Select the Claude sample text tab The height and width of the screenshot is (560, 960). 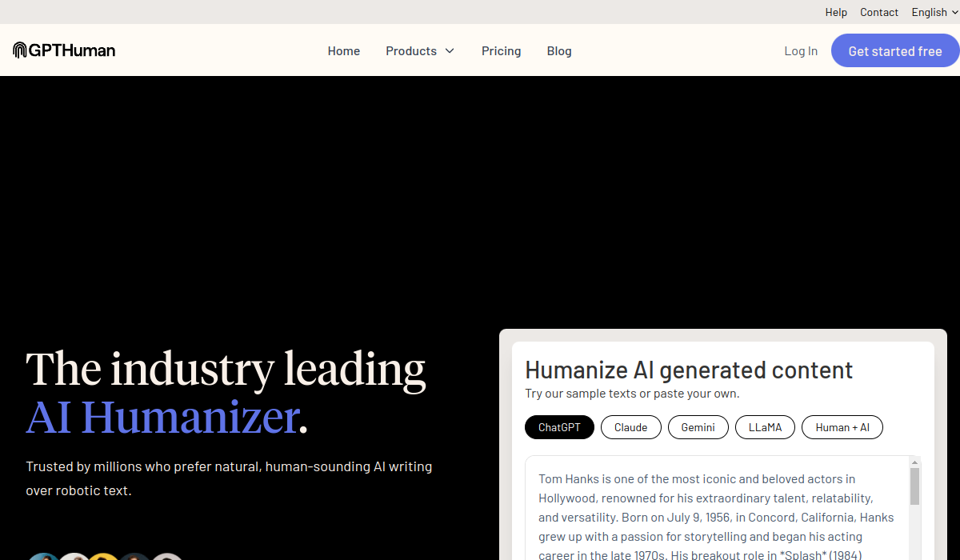tap(631, 427)
